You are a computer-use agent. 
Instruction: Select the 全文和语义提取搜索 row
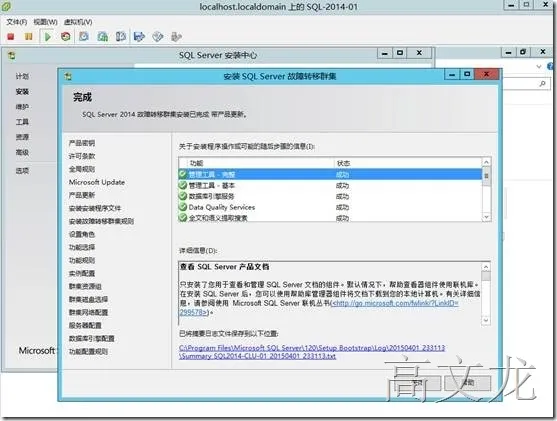click(330, 217)
